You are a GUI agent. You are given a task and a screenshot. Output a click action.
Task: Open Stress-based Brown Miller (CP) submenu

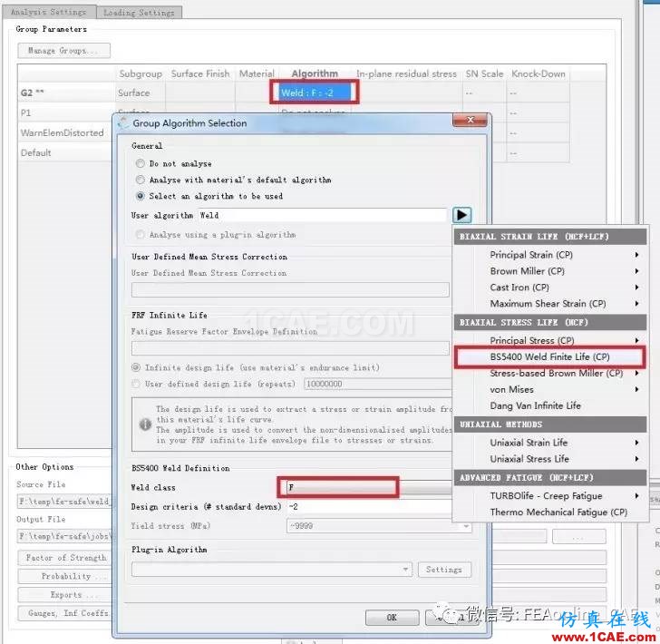click(549, 373)
